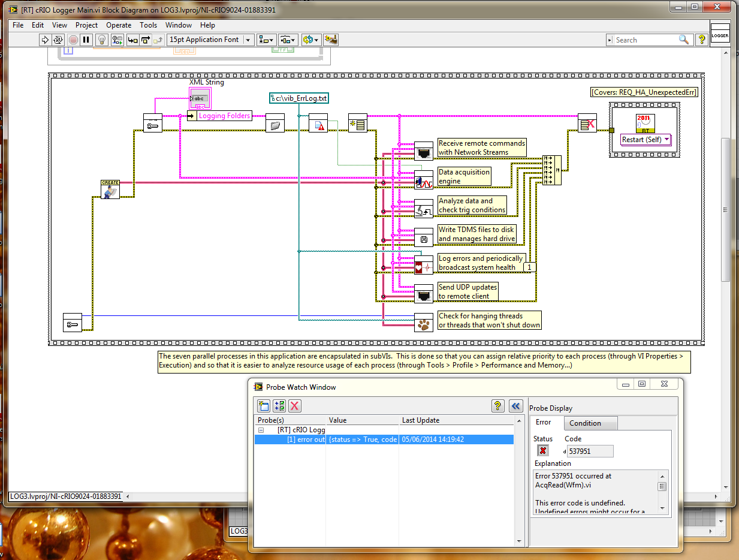Select the Logging Folders unbundle node
Image resolution: width=739 pixels, height=560 pixels.
click(x=219, y=116)
